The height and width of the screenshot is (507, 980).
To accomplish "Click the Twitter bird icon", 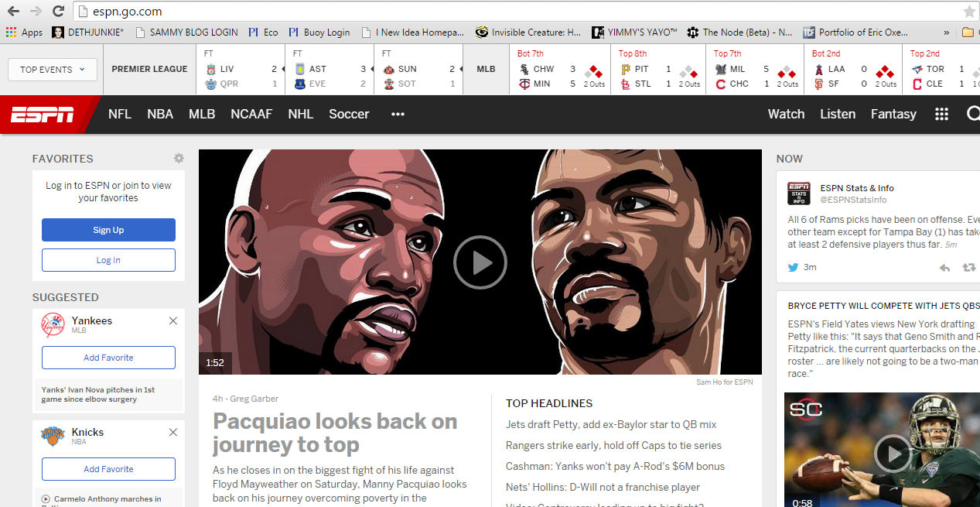I will coord(793,267).
